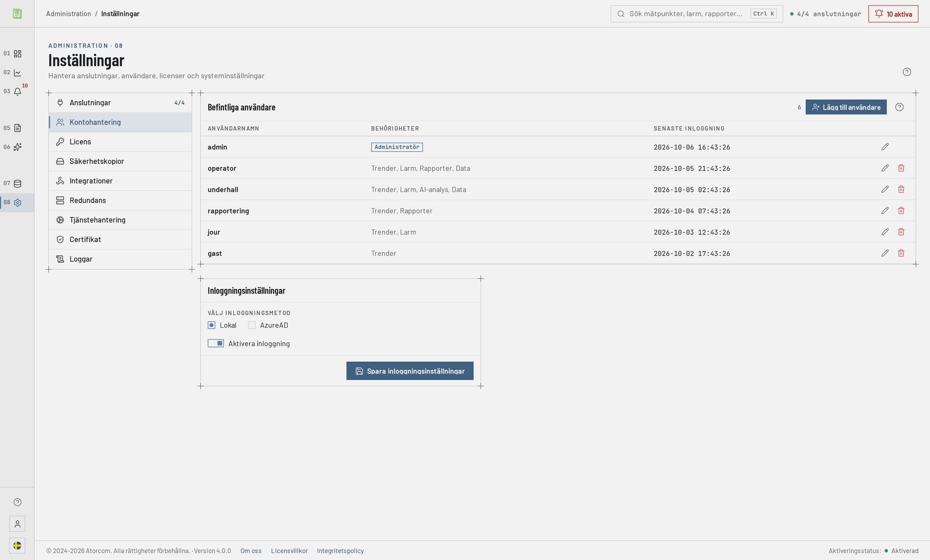Open the alarm bell icon in sidebar
The image size is (930, 560).
[17, 91]
